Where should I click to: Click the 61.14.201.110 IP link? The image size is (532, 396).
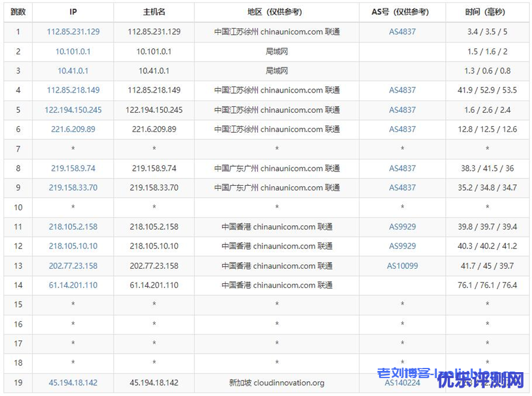[73, 286]
